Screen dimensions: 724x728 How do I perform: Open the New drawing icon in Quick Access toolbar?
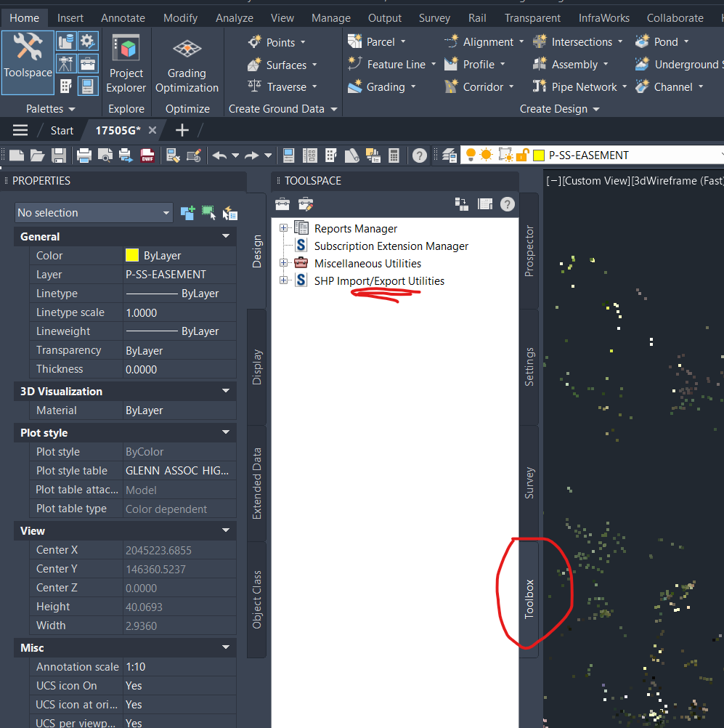[17, 155]
